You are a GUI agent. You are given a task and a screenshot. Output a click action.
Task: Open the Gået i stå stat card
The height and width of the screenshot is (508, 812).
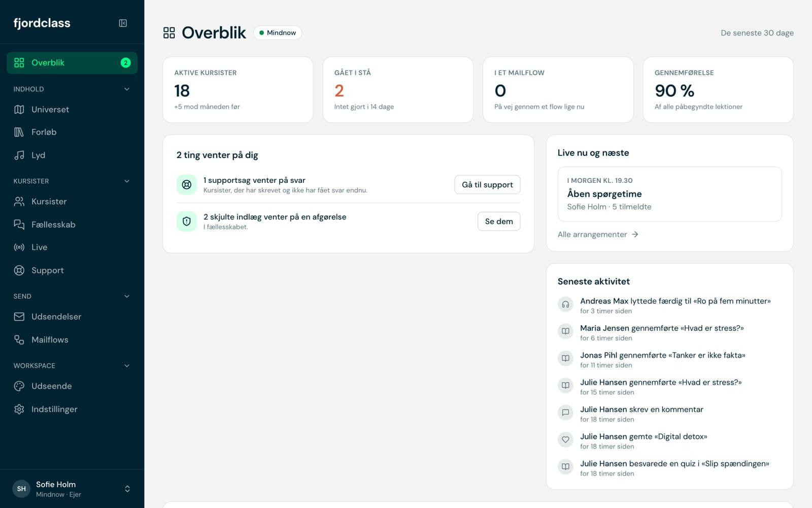[398, 89]
